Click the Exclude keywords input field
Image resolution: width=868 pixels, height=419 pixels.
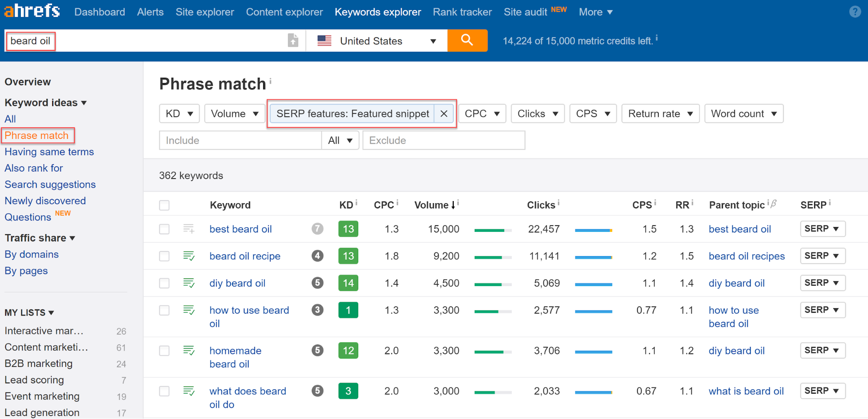click(x=444, y=140)
